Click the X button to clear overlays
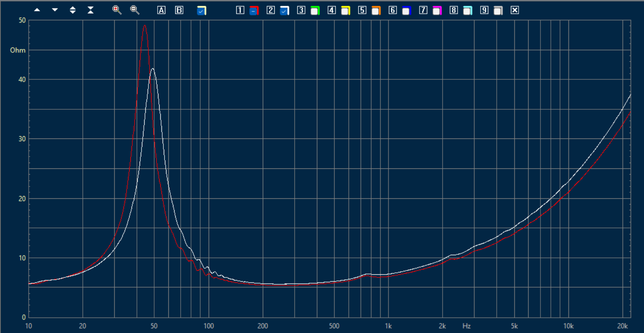Viewport: 644px width, 333px height. point(515,10)
